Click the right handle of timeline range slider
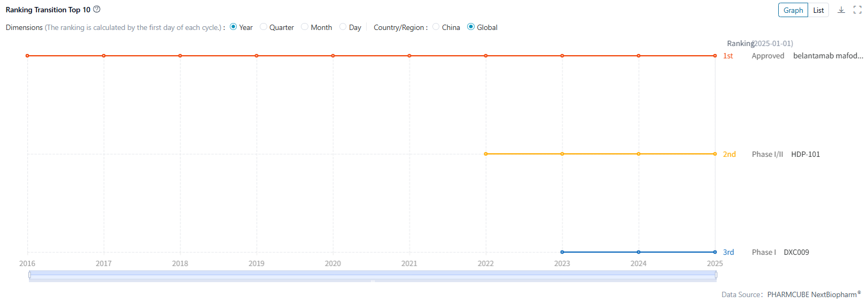Image resolution: width=868 pixels, height=303 pixels. click(x=716, y=275)
